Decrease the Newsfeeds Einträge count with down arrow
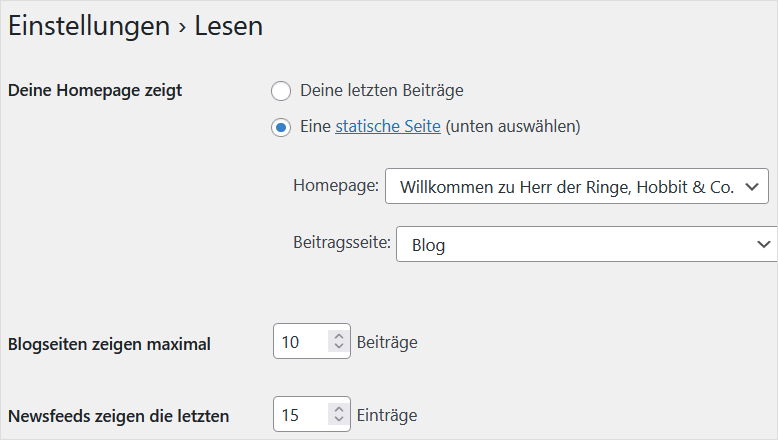The height and width of the screenshot is (440, 778). [339, 419]
